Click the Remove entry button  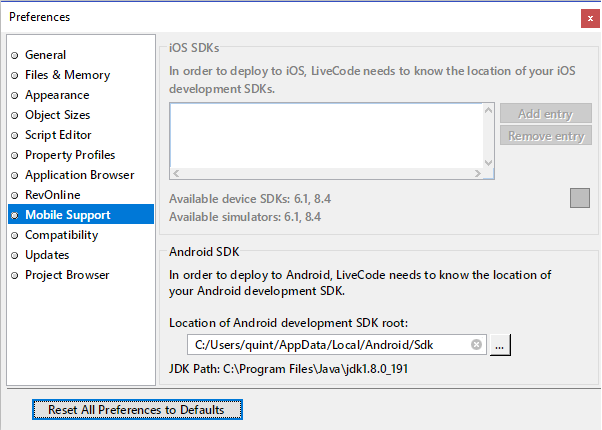pyautogui.click(x=545, y=136)
